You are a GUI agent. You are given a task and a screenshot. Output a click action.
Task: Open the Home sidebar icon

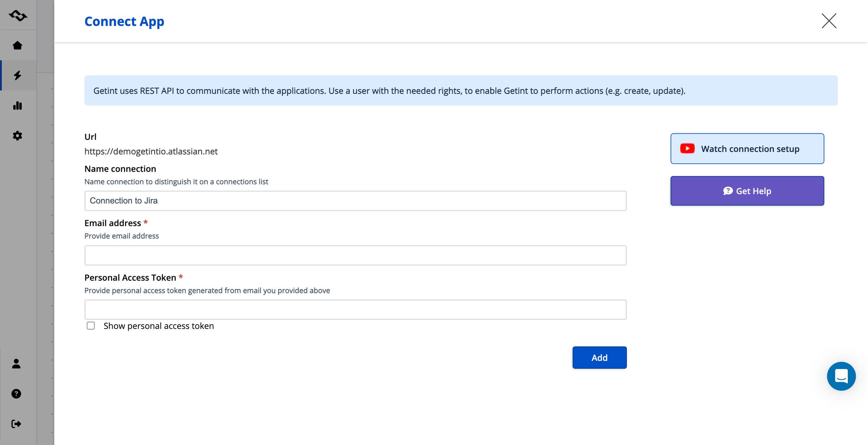pos(17,45)
